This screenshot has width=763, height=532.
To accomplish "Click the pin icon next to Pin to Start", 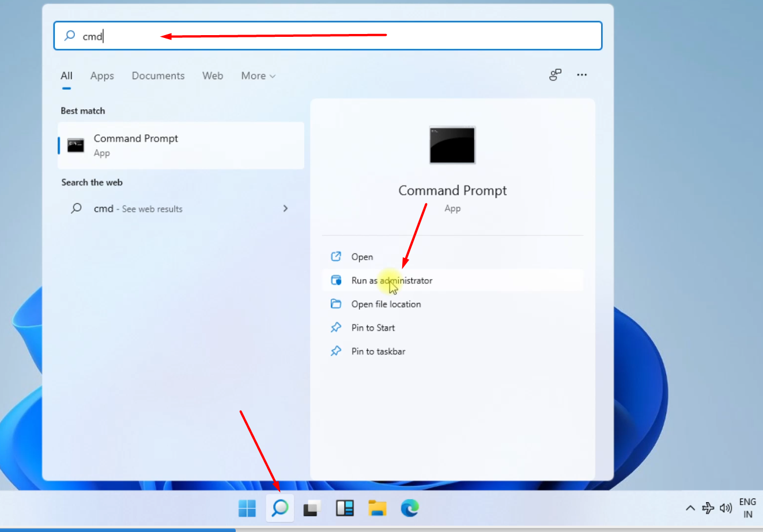I will (x=336, y=327).
